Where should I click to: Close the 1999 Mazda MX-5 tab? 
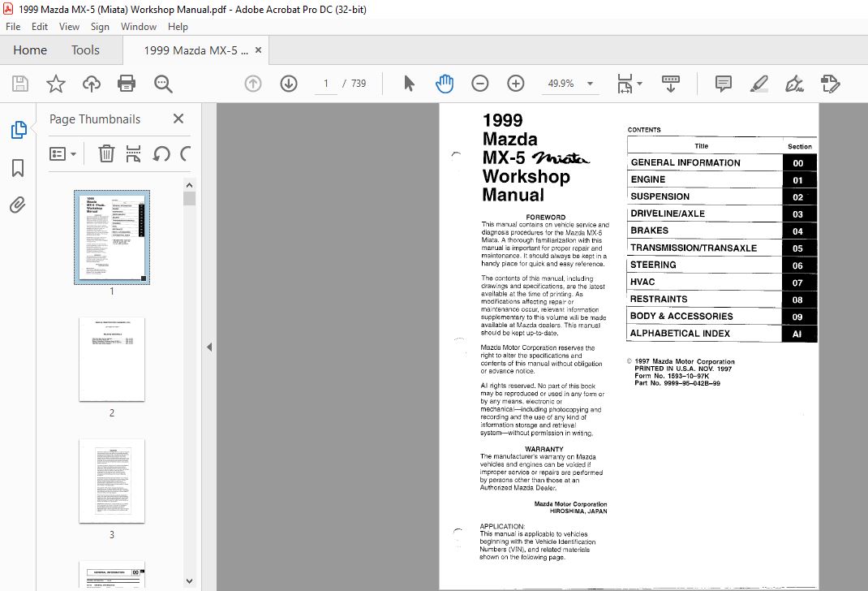tap(258, 50)
